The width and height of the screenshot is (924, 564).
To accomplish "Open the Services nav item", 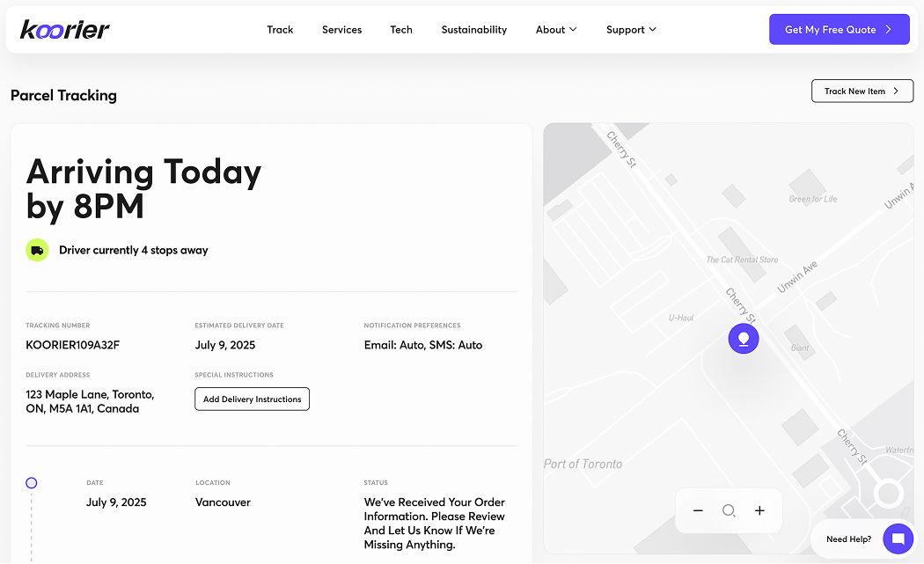I will (x=341, y=29).
